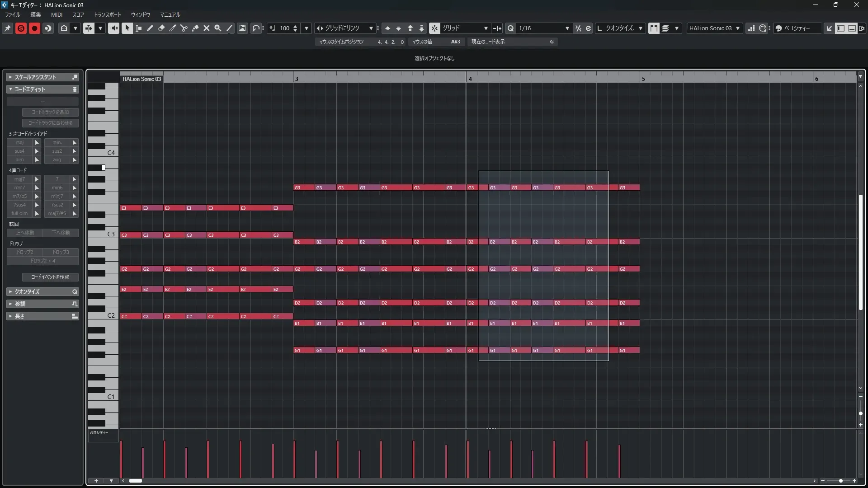Click the maj triad chord button
This screenshot has height=488, width=868.
[x=19, y=142]
